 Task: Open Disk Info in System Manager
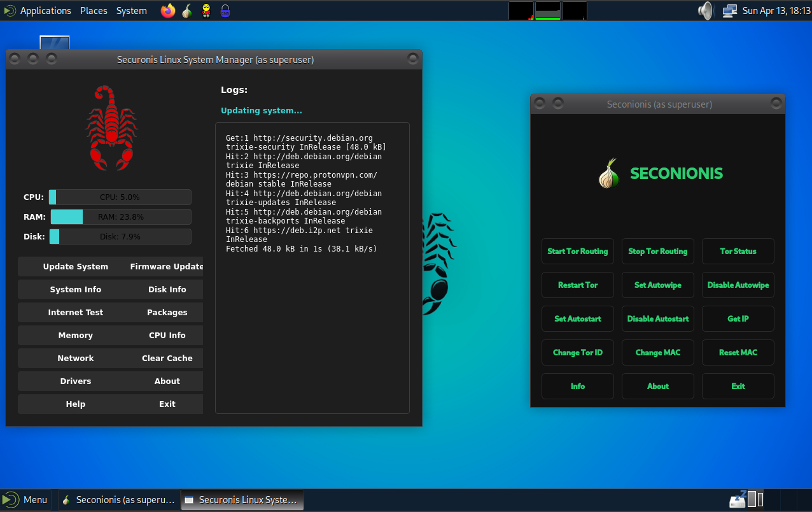pos(167,290)
